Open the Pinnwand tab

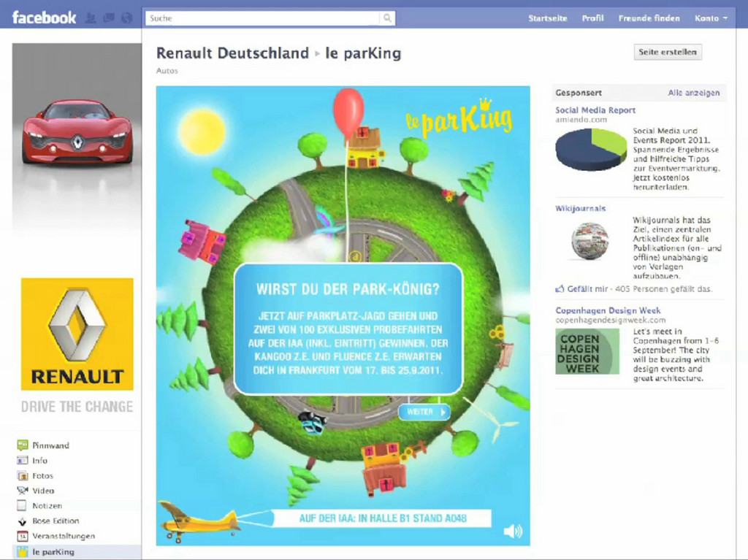(x=50, y=445)
